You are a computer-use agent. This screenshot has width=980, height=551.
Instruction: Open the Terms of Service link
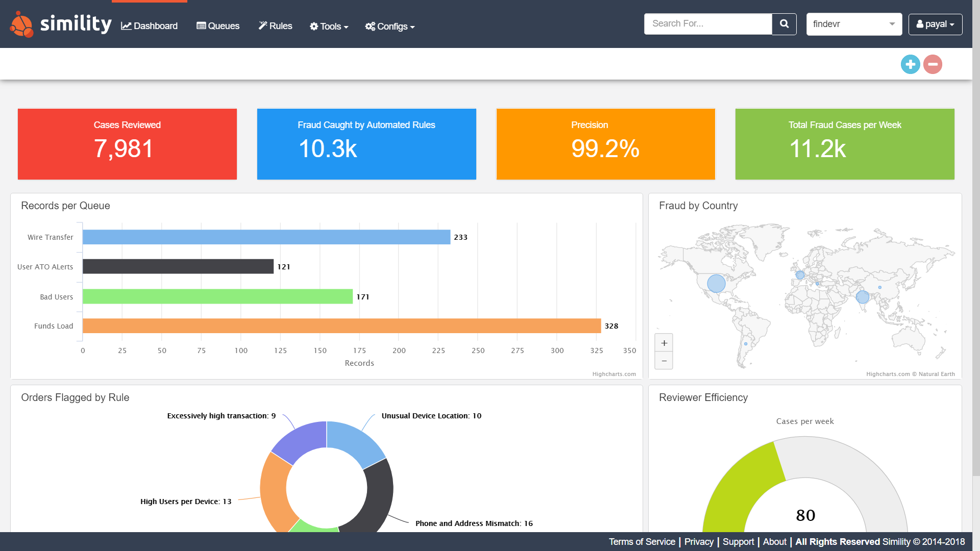click(642, 542)
